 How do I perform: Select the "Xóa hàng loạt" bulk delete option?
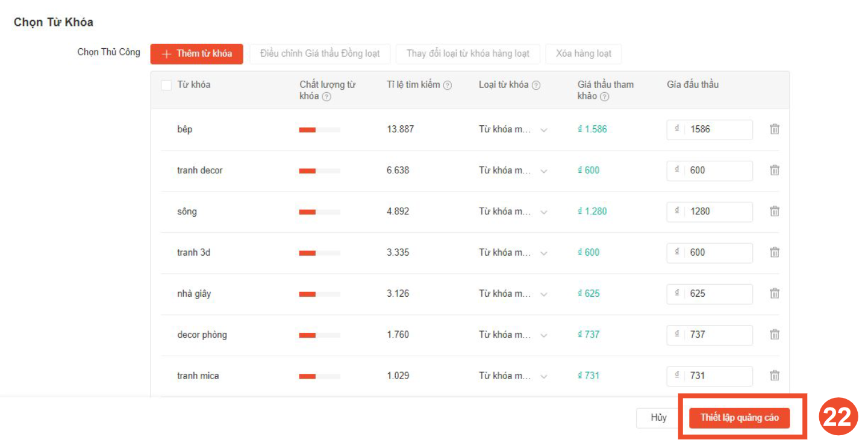tap(582, 54)
